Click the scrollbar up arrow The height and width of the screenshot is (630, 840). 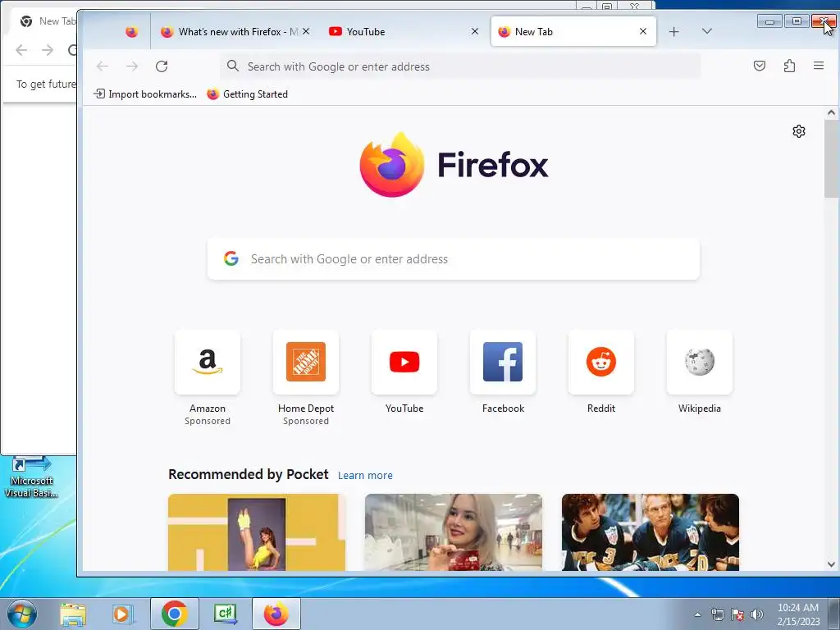tap(831, 112)
